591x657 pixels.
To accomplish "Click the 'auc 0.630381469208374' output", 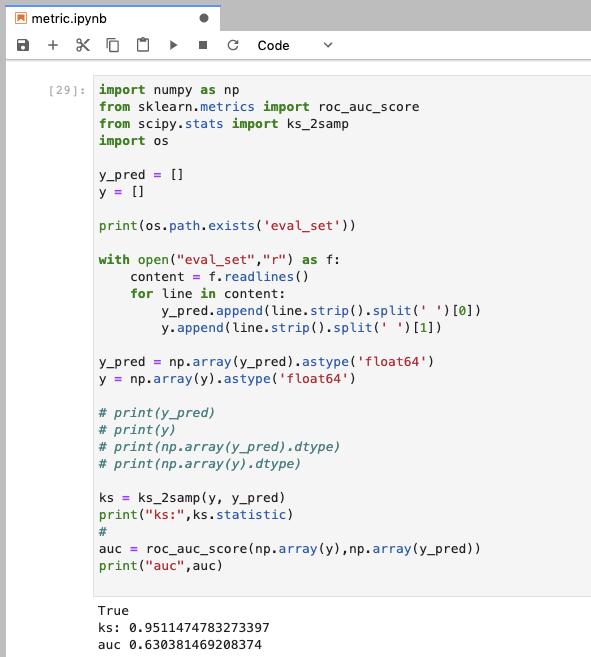I will 180,644.
